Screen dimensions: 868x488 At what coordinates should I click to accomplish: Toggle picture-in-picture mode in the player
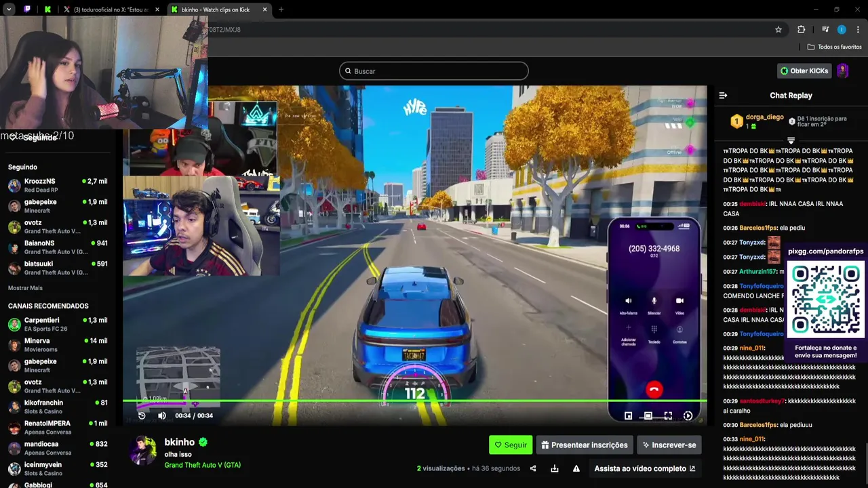[628, 415]
